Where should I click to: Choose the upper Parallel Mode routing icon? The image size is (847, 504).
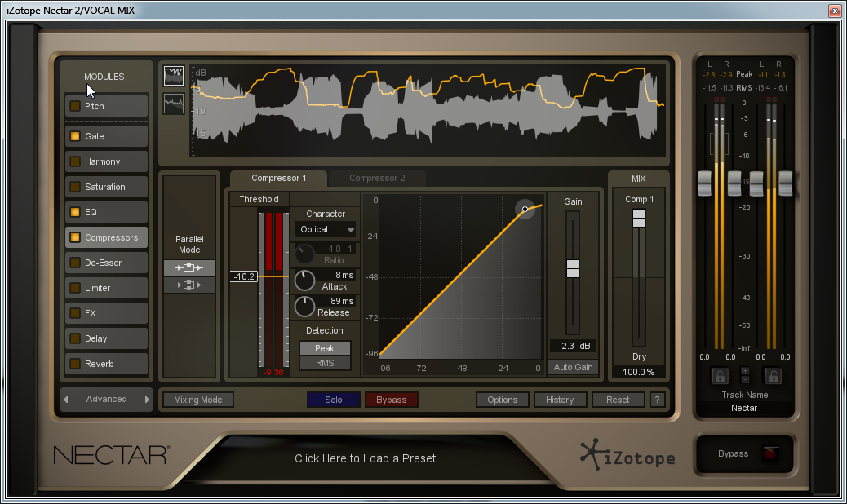click(x=189, y=267)
